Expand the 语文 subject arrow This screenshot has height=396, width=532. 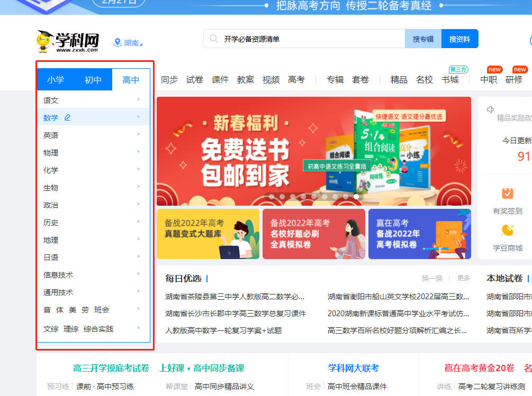[x=139, y=99]
